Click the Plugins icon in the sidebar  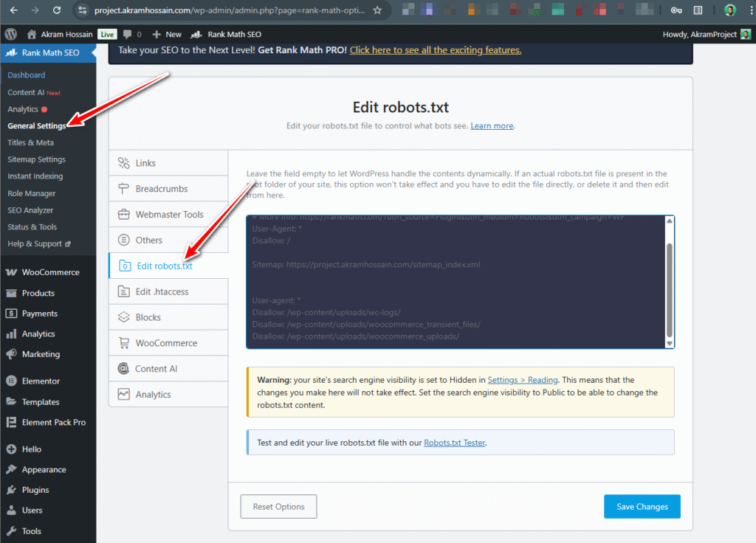point(11,490)
